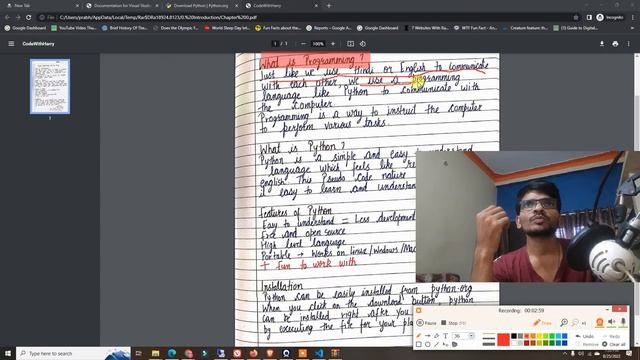Pick the yellow color swatch
The width and height of the screenshot is (640, 360).
(x=540, y=336)
